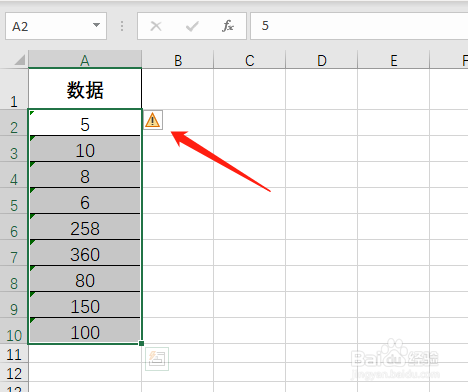Image resolution: width=468 pixels, height=392 pixels.
Task: Select row 2 header
Action: [14, 122]
